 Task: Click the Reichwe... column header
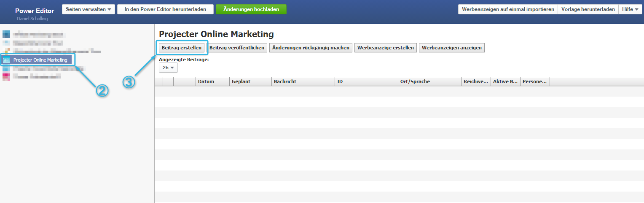click(476, 81)
